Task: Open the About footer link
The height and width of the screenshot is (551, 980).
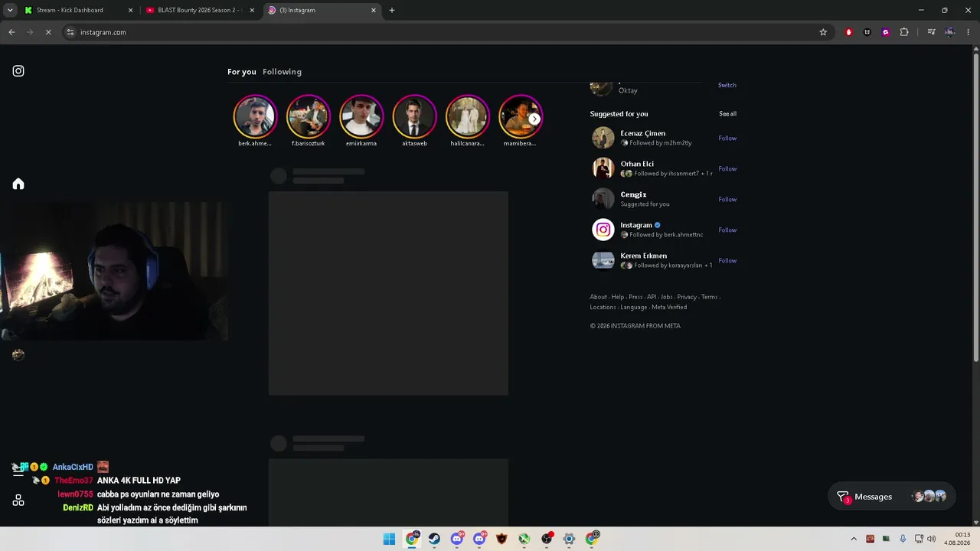Action: tap(598, 297)
